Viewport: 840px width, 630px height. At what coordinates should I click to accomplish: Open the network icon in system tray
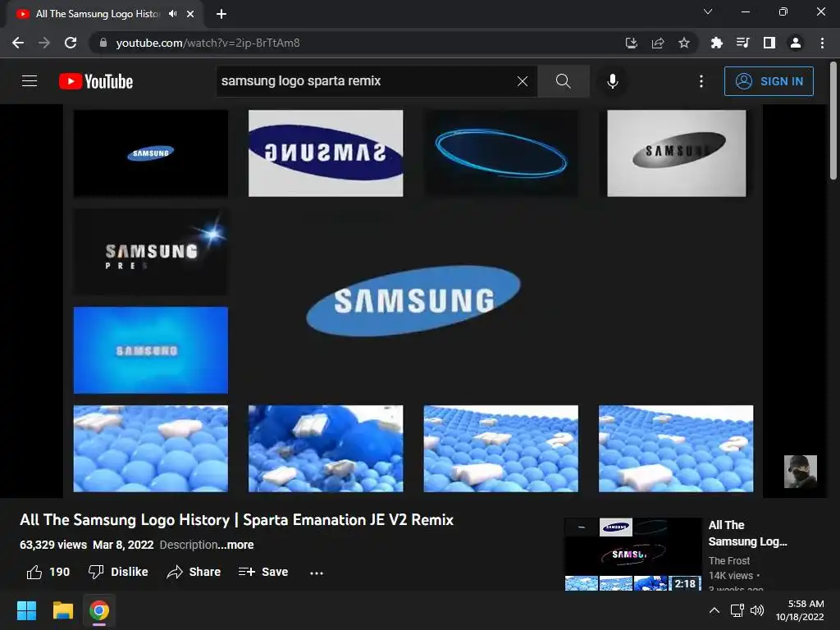click(x=737, y=610)
